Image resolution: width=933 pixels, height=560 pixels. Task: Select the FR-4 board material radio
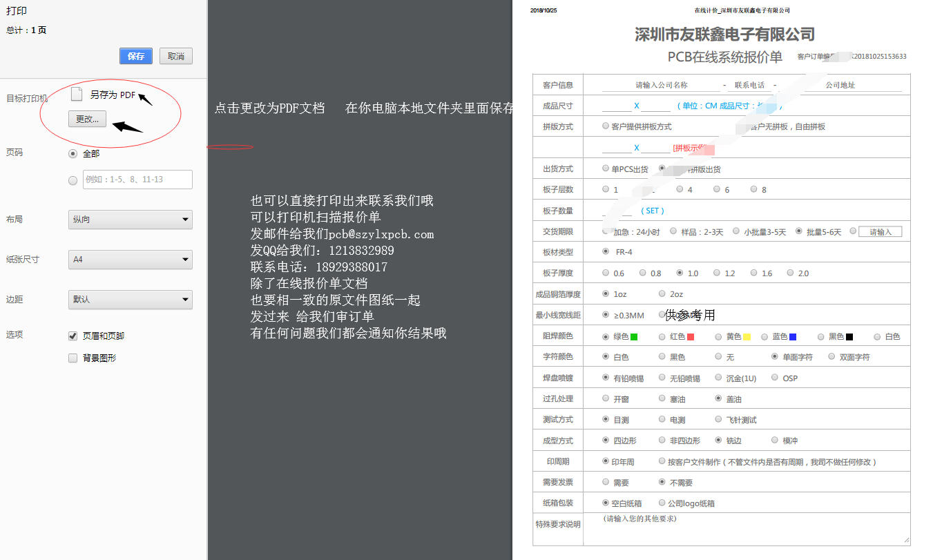point(606,251)
